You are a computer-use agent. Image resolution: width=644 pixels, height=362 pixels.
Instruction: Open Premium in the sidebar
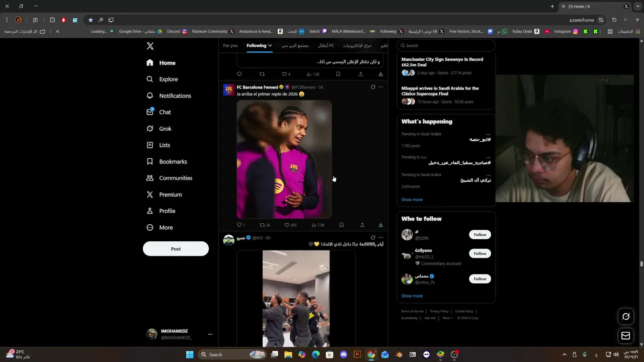click(164, 195)
